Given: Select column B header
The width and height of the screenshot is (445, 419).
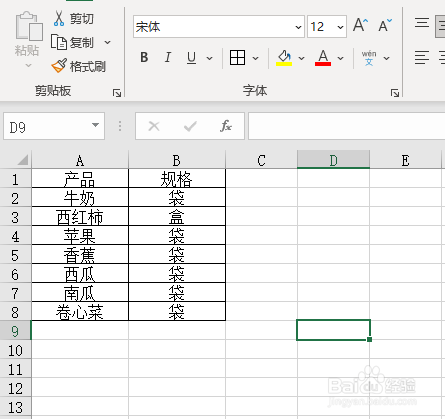Looking at the screenshot, I should (x=177, y=160).
